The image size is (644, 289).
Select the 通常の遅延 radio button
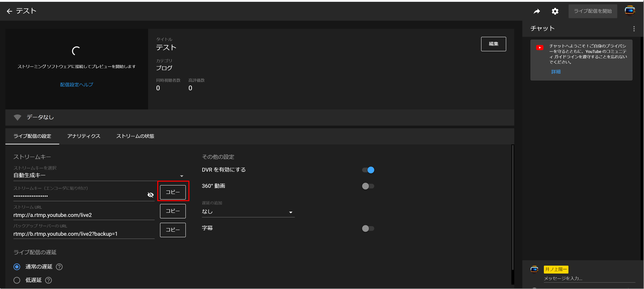click(x=17, y=267)
